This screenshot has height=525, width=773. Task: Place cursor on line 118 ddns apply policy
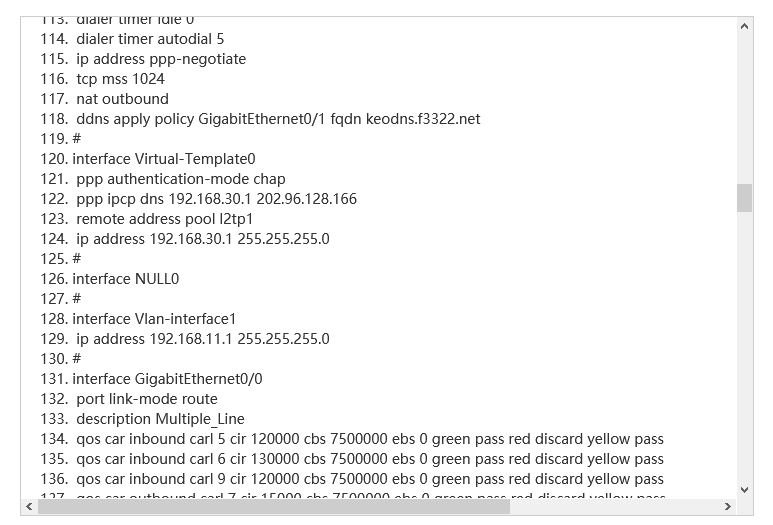(x=278, y=119)
